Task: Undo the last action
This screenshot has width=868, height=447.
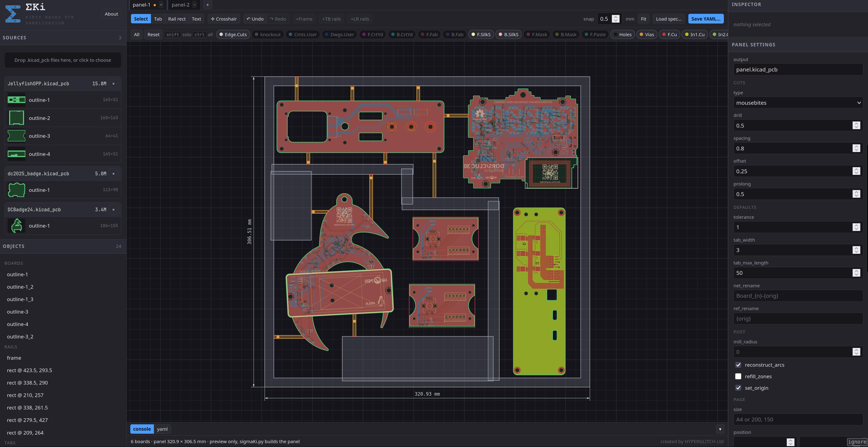Action: pos(255,19)
